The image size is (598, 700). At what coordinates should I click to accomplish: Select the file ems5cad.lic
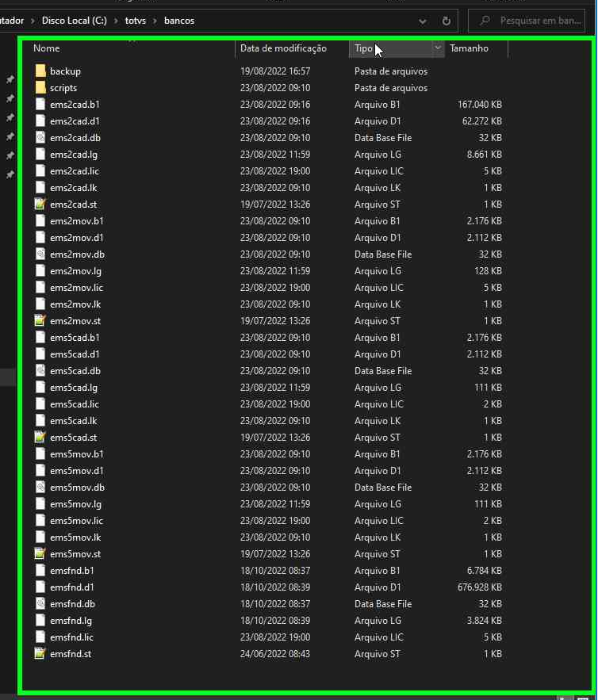75,404
